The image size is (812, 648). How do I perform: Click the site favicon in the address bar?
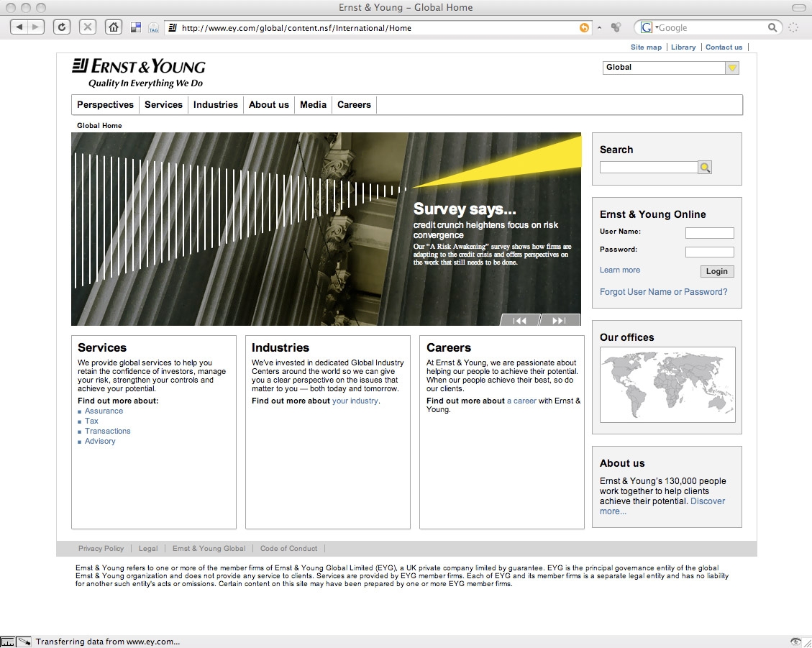(173, 27)
